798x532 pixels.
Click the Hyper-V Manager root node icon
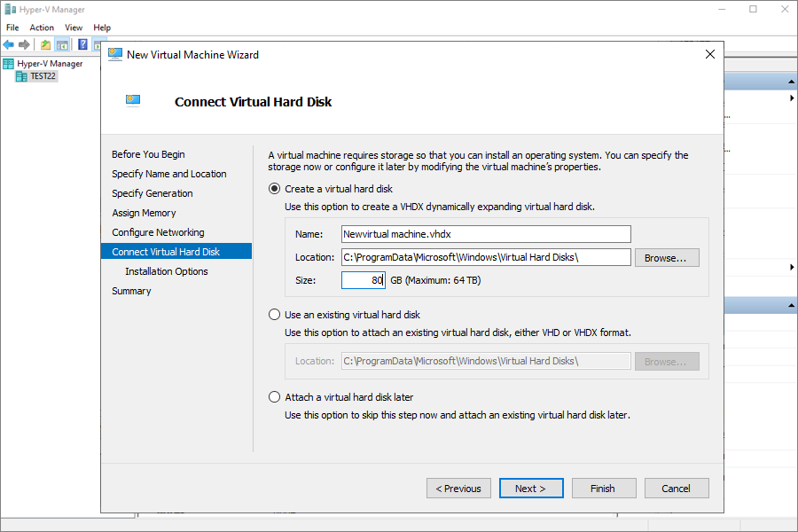click(x=9, y=64)
